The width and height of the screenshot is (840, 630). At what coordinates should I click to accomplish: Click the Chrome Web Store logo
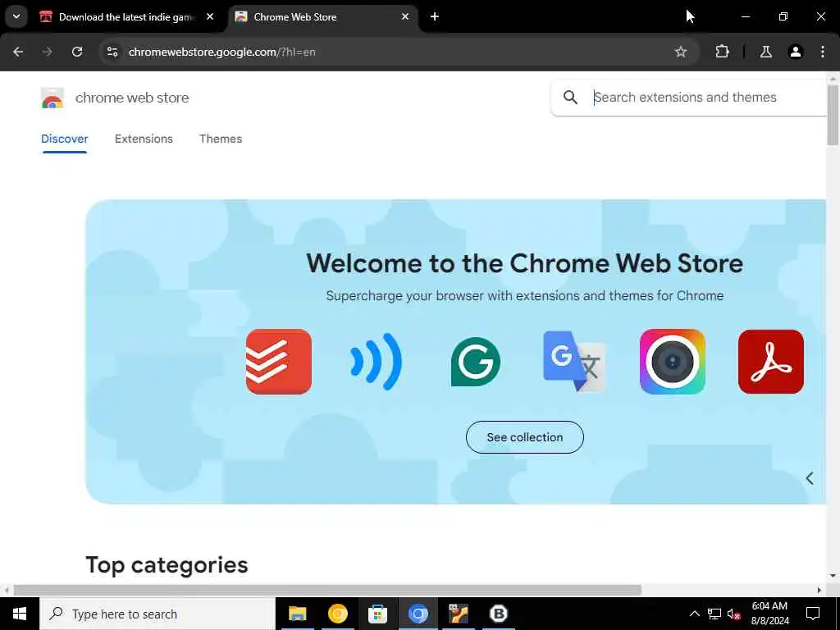[52, 98]
